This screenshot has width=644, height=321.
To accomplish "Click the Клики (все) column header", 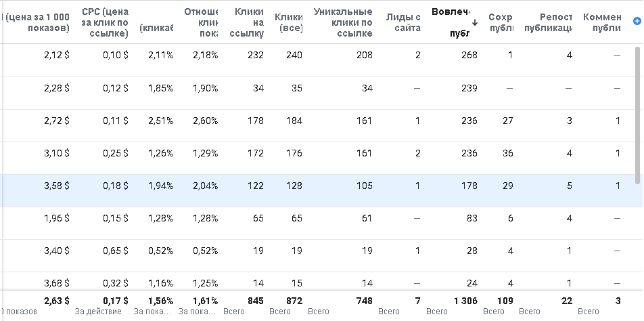I will (x=288, y=22).
